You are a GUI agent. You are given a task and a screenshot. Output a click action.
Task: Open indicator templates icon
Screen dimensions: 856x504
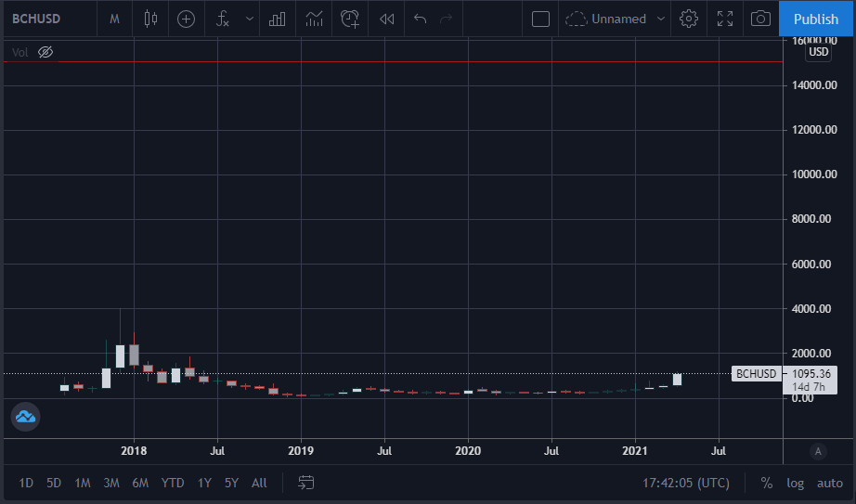(314, 19)
